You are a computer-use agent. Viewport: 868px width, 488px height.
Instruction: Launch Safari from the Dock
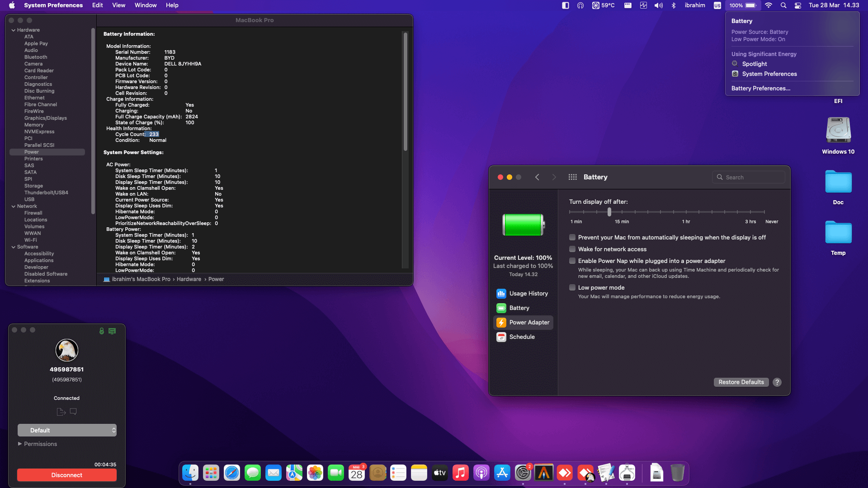click(x=232, y=473)
